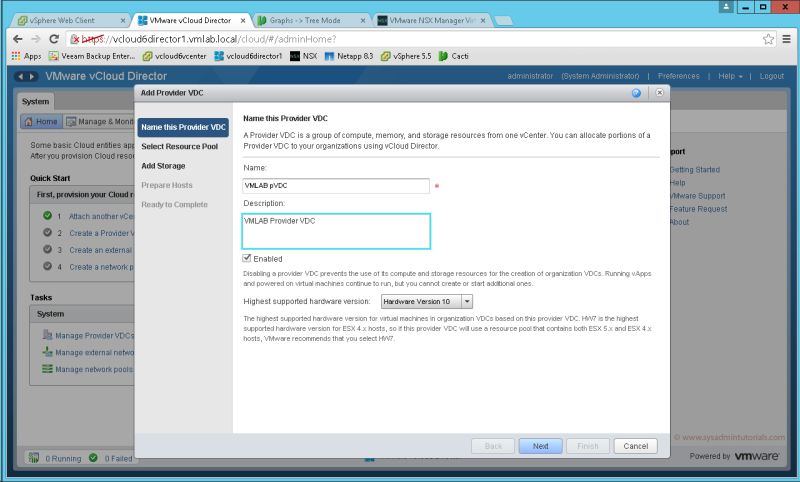The image size is (800, 482).
Task: Click the Logout link
Action: [x=771, y=76]
